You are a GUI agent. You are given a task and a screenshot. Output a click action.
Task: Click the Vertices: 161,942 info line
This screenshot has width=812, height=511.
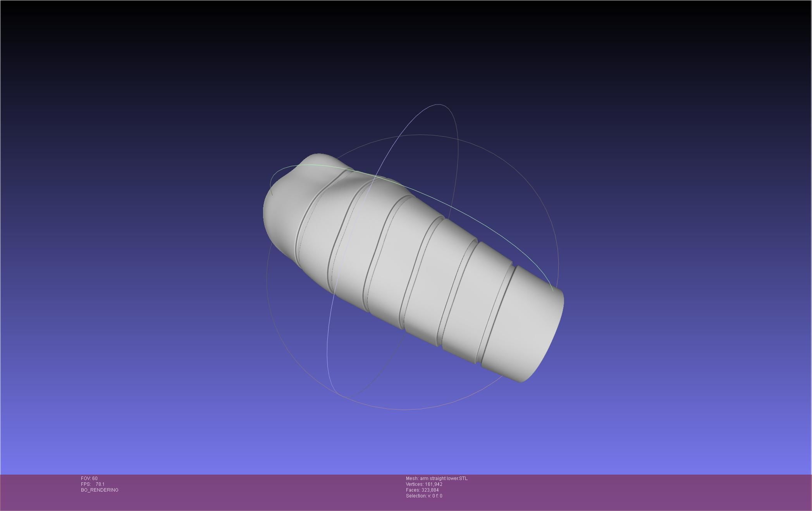click(424, 484)
